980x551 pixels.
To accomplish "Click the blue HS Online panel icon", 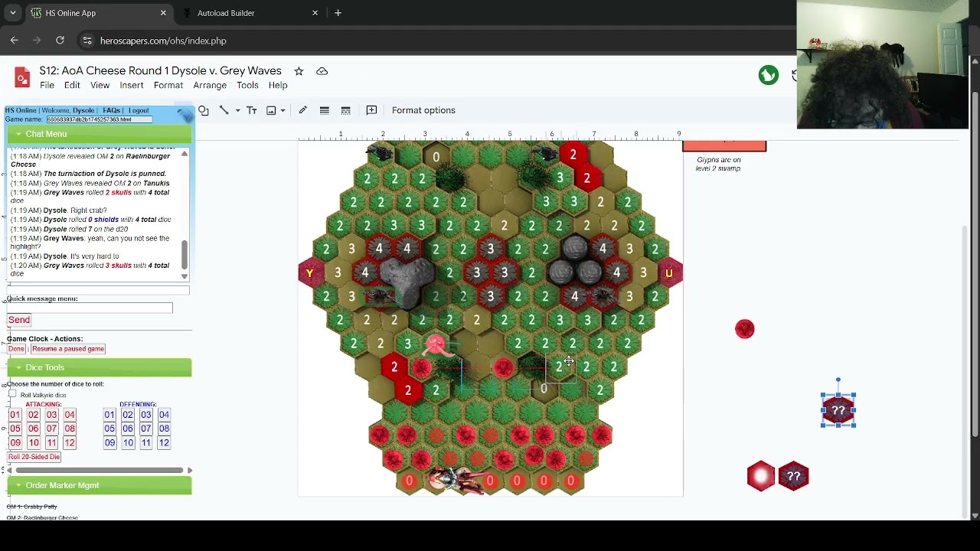I will pyautogui.click(x=185, y=116).
